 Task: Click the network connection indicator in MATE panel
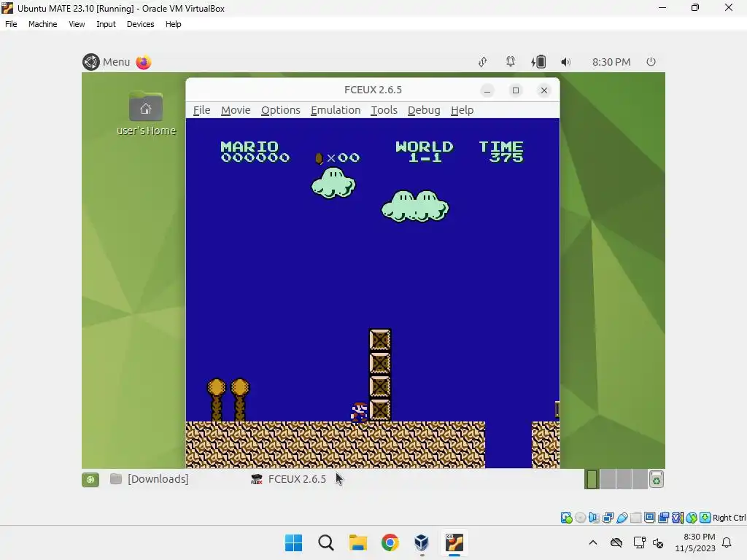[x=483, y=62]
